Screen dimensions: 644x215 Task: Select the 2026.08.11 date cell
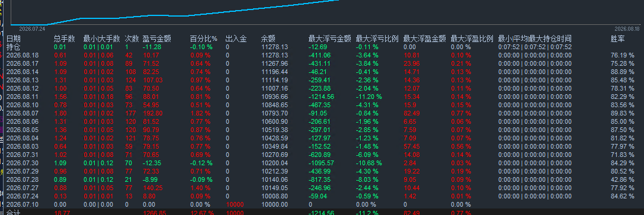pyautogui.click(x=23, y=97)
